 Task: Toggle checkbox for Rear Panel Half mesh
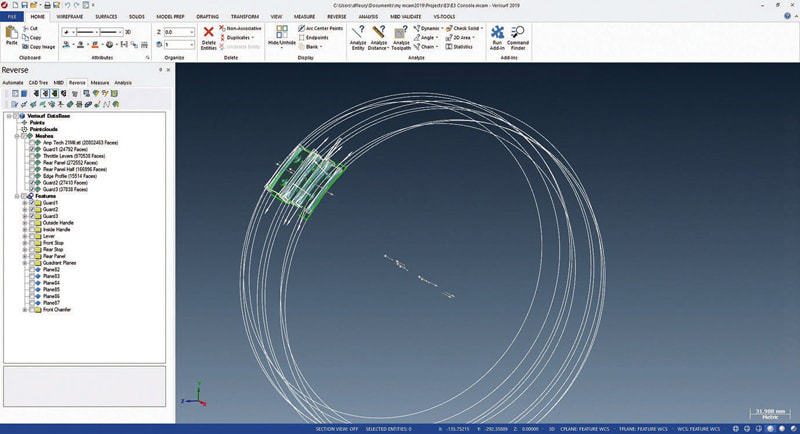32,169
